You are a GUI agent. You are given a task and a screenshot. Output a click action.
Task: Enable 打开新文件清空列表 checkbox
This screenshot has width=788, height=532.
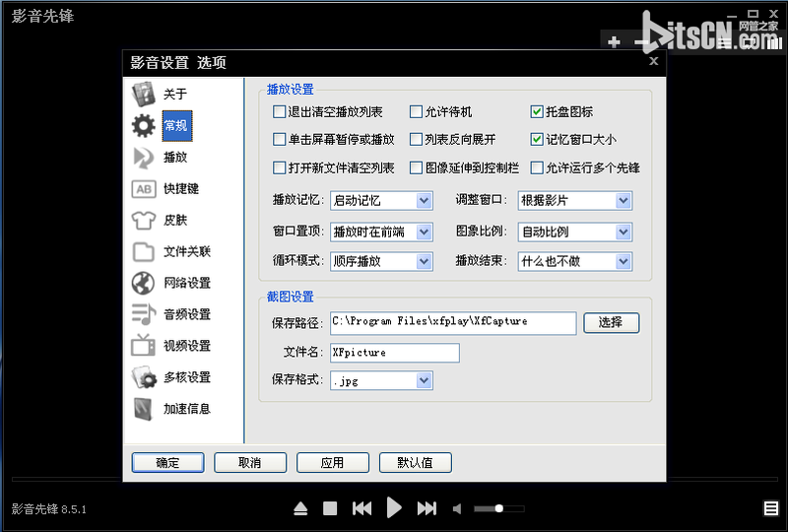point(279,167)
